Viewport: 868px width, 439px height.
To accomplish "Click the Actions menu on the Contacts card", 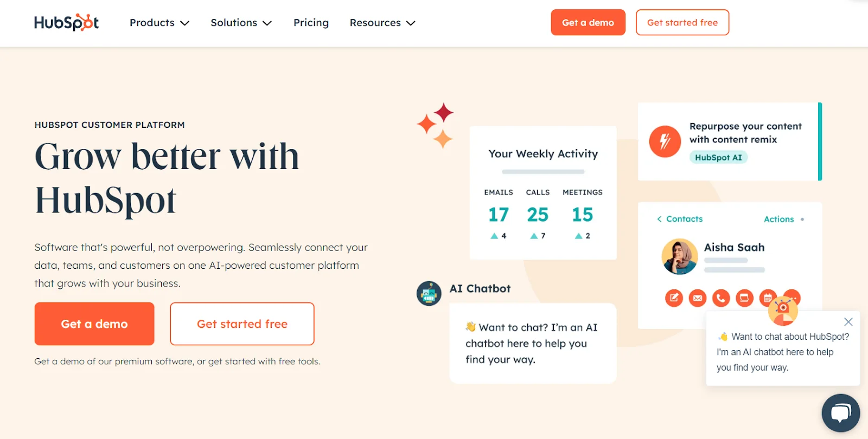I will pyautogui.click(x=779, y=219).
